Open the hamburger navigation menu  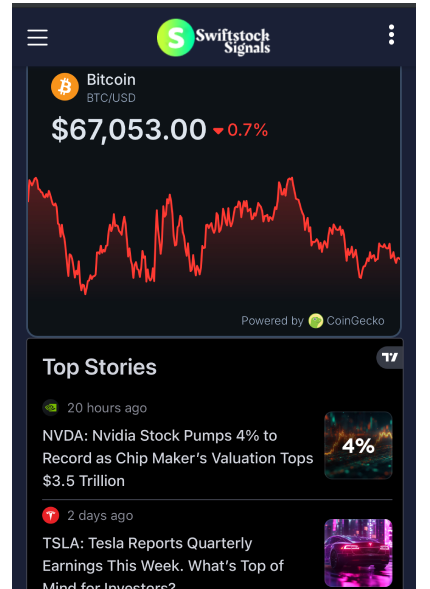pos(38,38)
